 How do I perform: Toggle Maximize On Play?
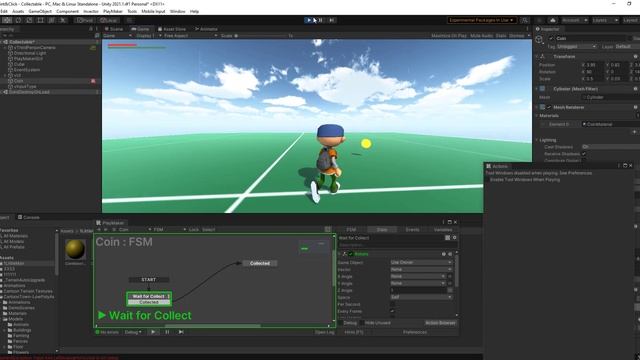(449, 36)
